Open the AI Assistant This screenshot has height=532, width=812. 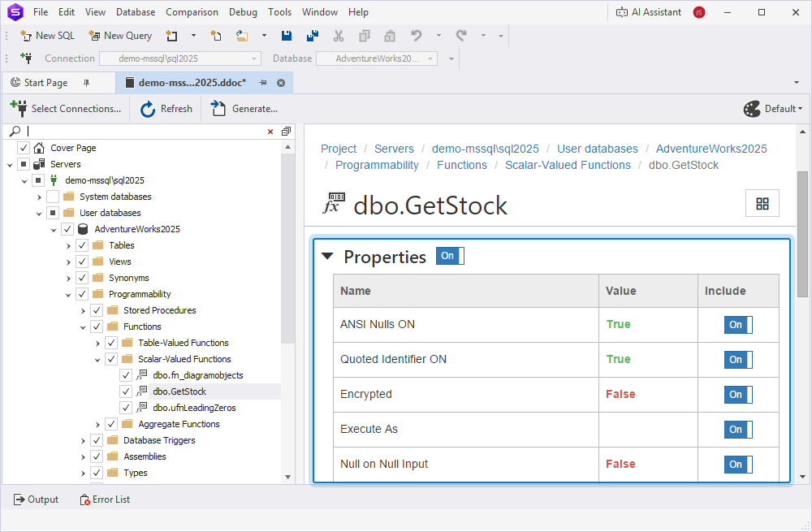tap(648, 12)
